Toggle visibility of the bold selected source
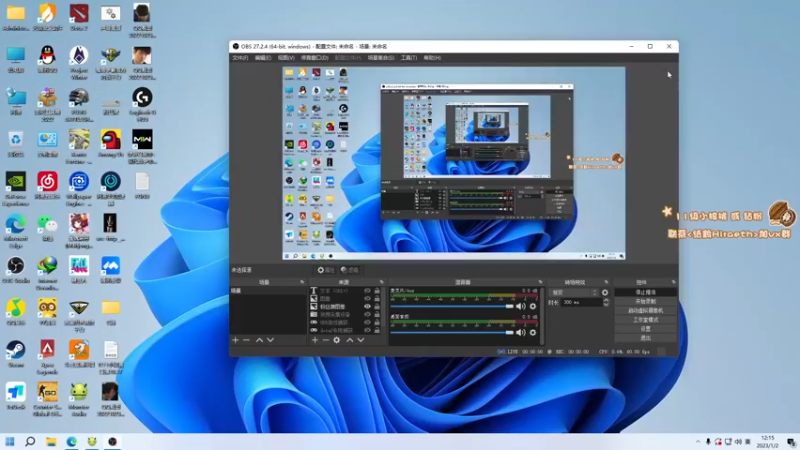Screen dimensions: 800x450 tap(367, 307)
